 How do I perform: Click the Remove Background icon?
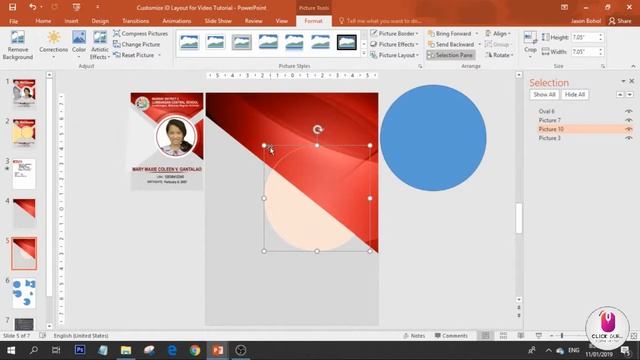(18, 38)
